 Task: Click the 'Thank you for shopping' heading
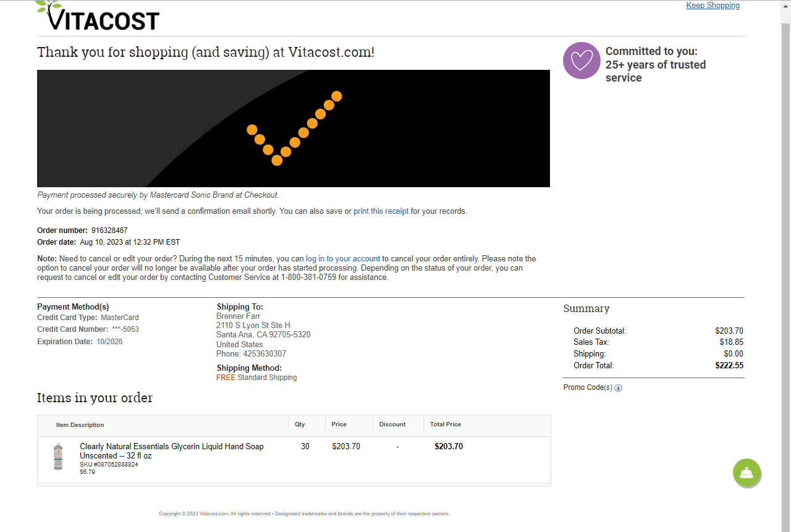[x=206, y=52]
